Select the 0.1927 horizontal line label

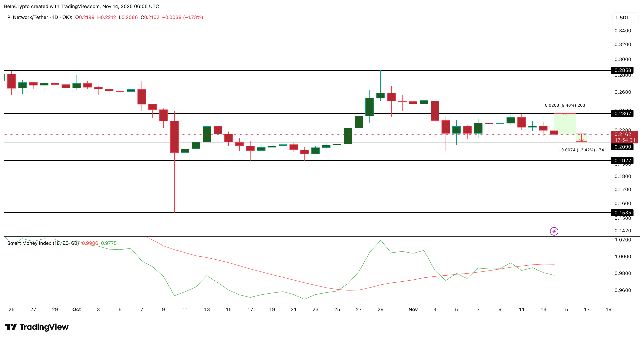[622, 161]
